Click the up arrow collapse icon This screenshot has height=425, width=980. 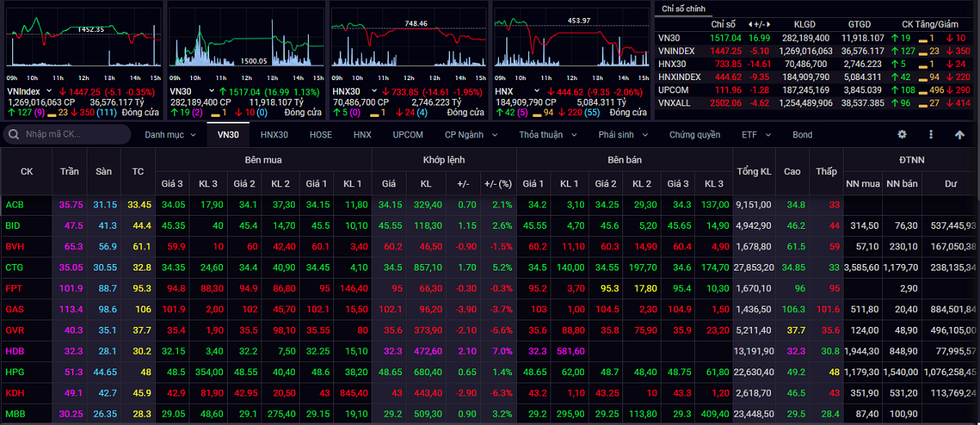(960, 135)
